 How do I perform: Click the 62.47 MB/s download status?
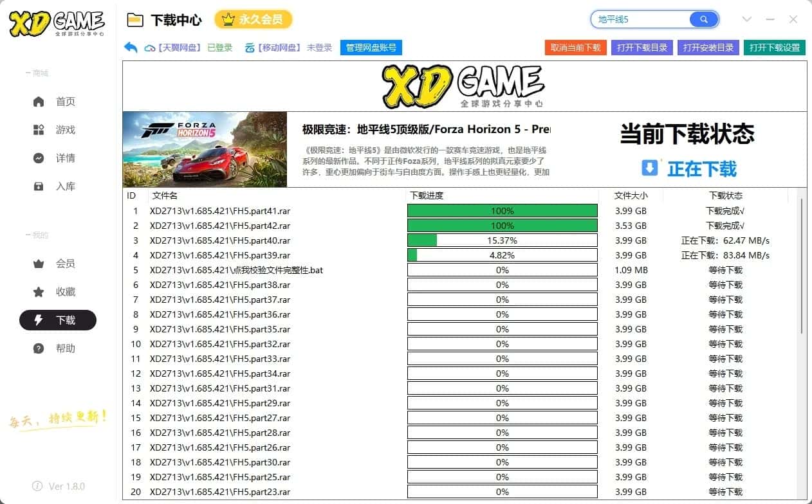point(726,240)
